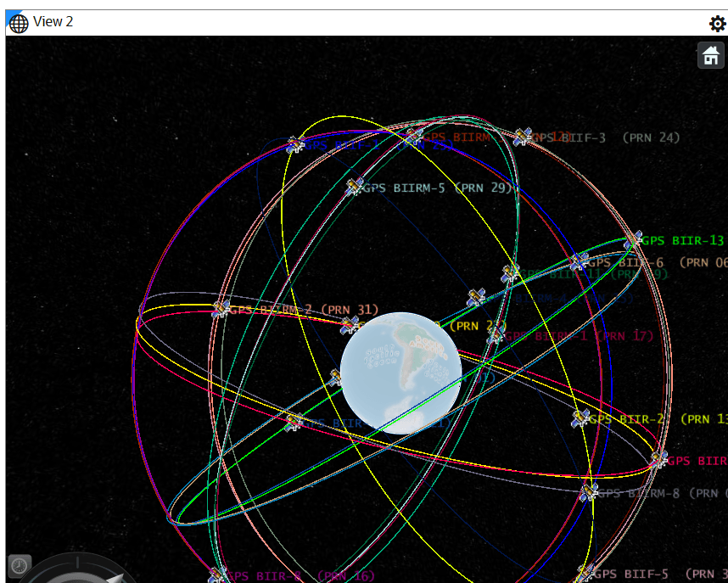Viewport: 728px width, 583px height.
Task: Select the satellite icon left of PRN 06 label
Action: tap(580, 262)
